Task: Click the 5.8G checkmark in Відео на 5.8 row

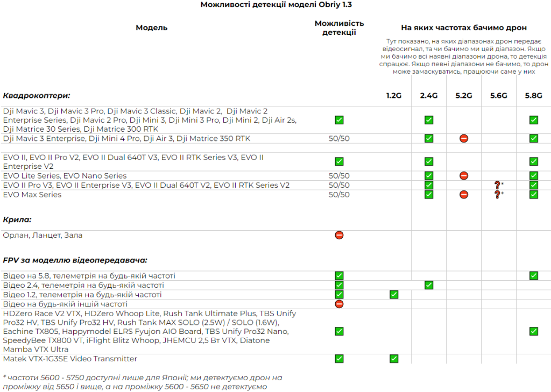Action: click(x=533, y=275)
